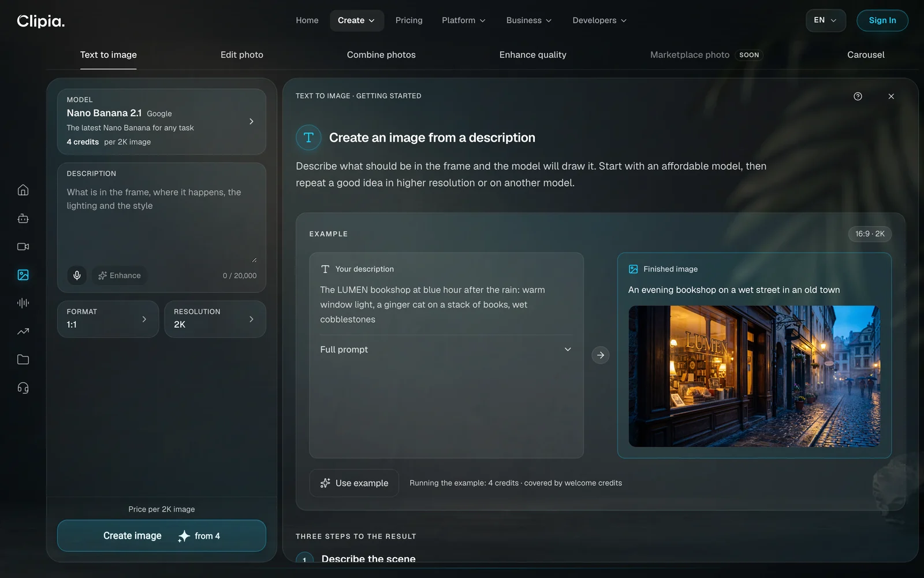
Task: Click the arrow between description and finished image
Action: [x=601, y=355]
